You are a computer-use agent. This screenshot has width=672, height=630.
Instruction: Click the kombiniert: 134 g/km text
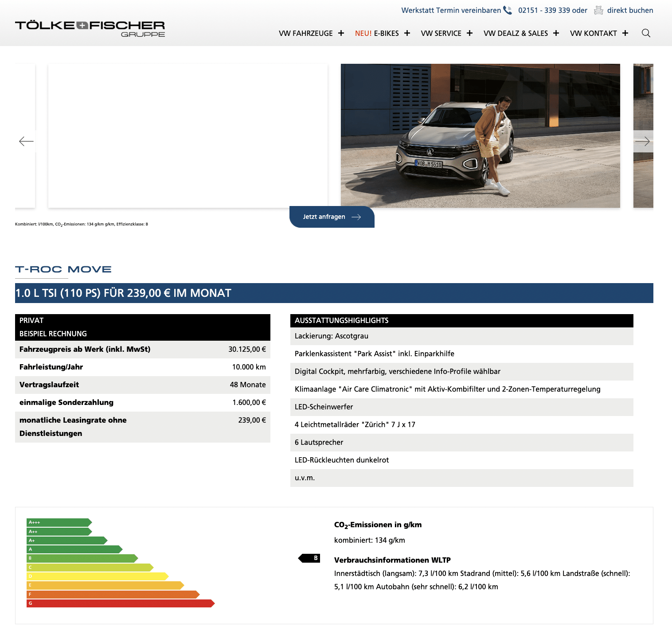tap(370, 540)
